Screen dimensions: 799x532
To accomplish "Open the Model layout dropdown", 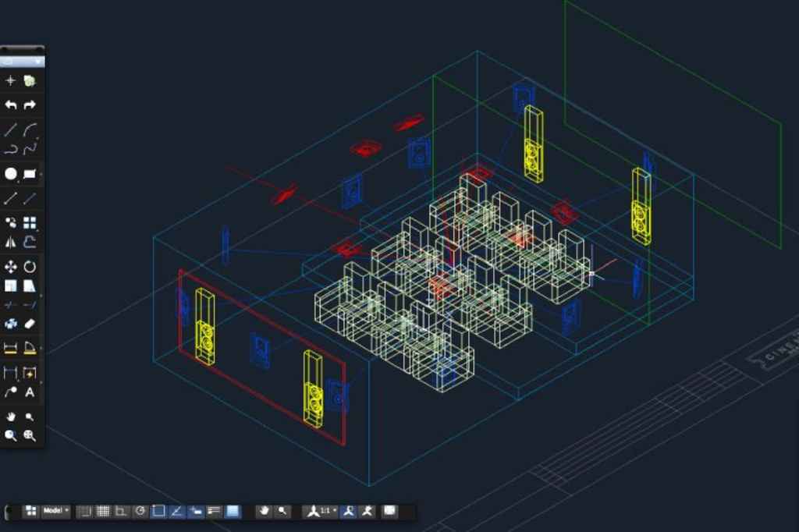I will [x=55, y=511].
